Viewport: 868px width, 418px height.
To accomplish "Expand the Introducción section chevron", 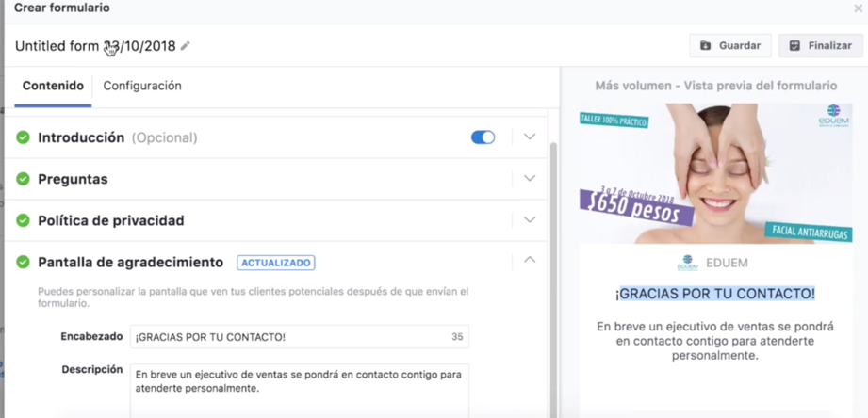I will point(530,137).
